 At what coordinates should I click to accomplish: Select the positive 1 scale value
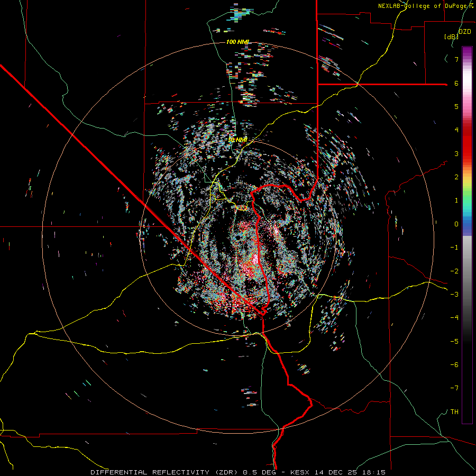[456, 200]
